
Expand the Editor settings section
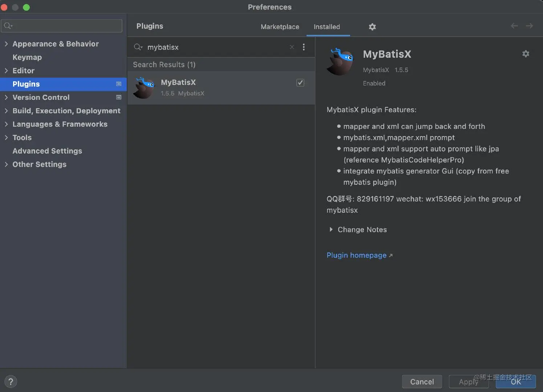pyautogui.click(x=6, y=71)
